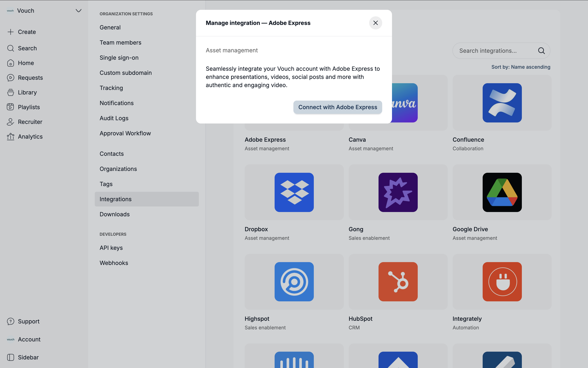
Task: Open Notifications settings
Action: [147, 103]
